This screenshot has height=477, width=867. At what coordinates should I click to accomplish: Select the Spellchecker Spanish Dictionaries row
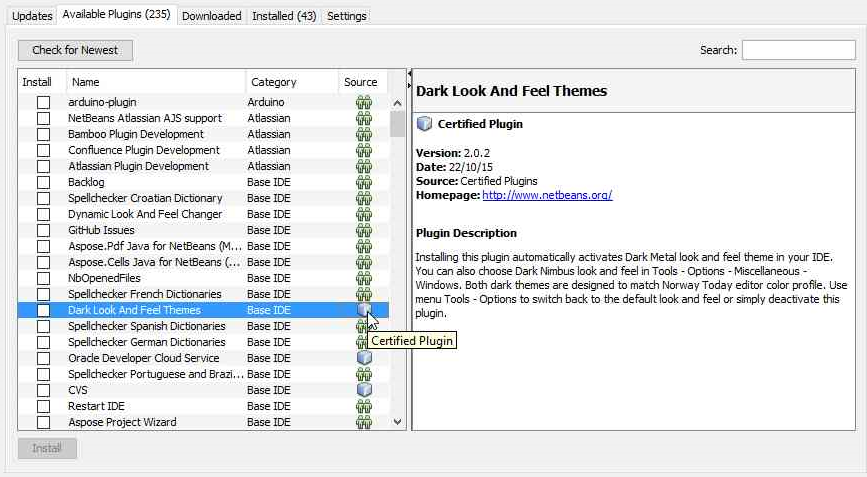point(203,327)
